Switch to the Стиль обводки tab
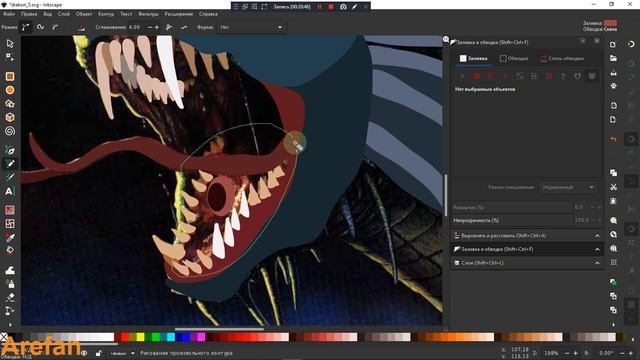The width and height of the screenshot is (640, 360). (562, 58)
